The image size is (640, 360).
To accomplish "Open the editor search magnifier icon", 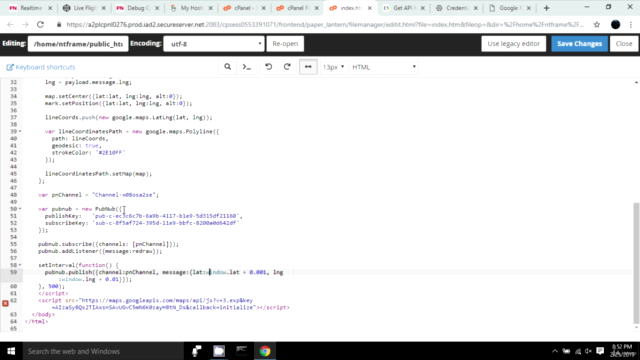I will tap(227, 67).
